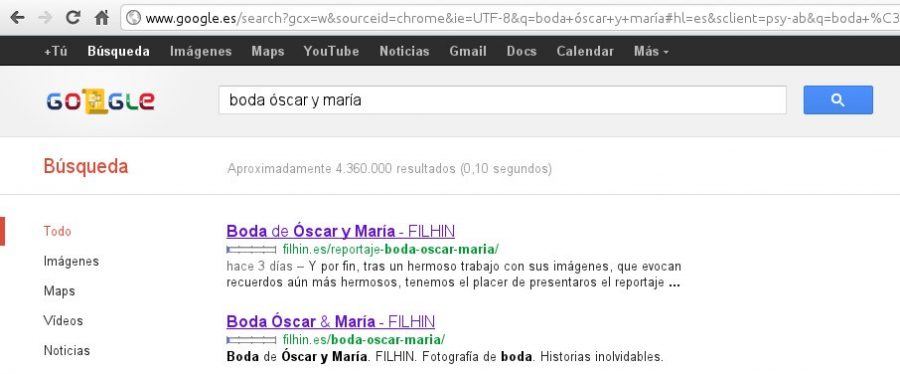Click the globe site info icon

click(134, 18)
